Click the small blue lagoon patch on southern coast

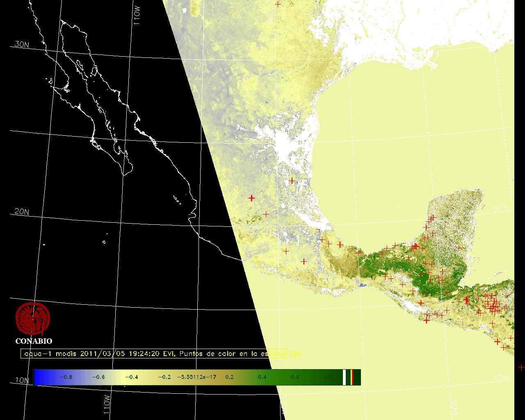pyautogui.click(x=362, y=285)
